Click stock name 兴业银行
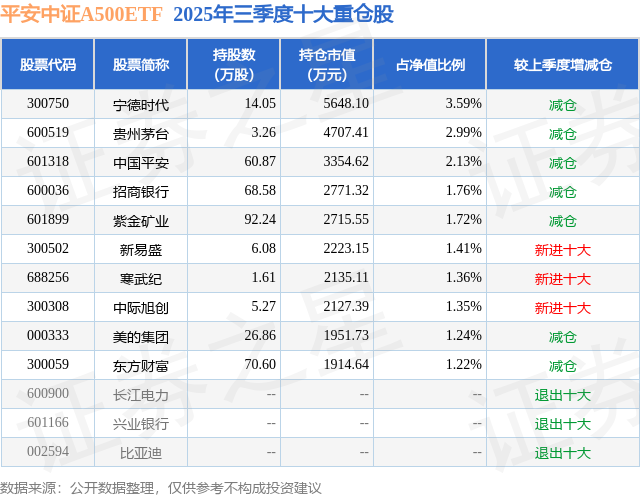Screen dimensions: 640x497 coord(141,424)
